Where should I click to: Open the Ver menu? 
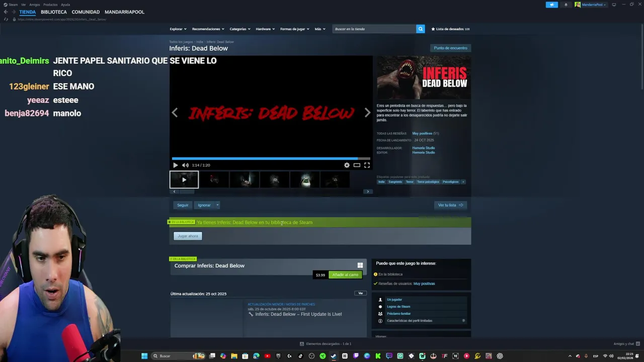pos(23,5)
